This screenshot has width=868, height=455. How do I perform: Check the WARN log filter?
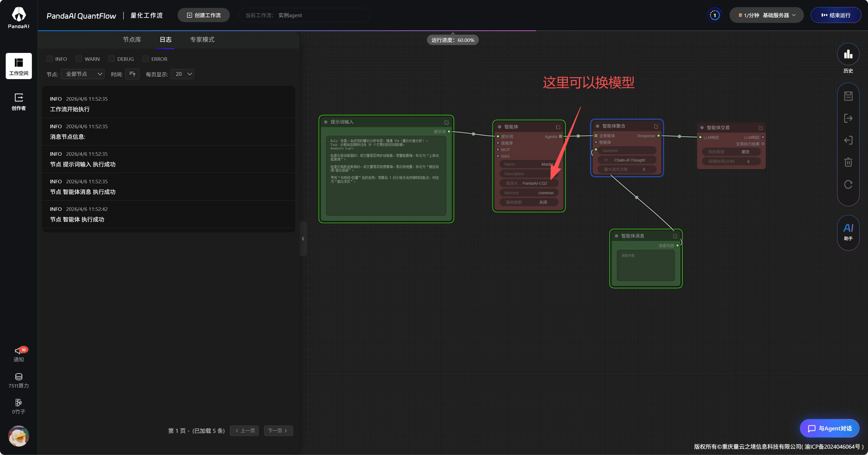point(79,59)
